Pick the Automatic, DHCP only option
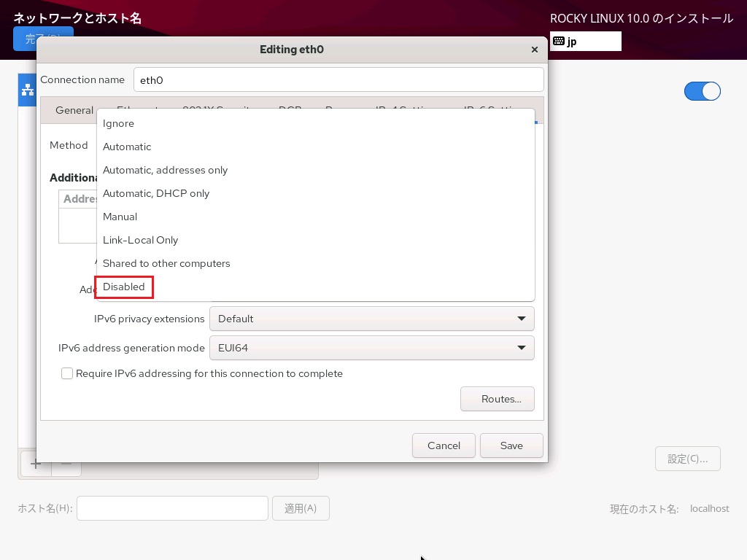Screen dimensions: 747x560 click(x=156, y=193)
